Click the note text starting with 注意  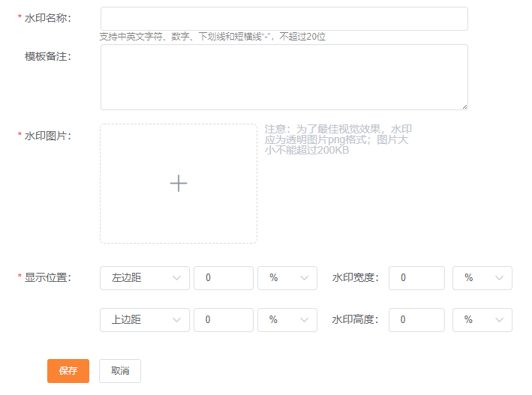tap(338, 139)
